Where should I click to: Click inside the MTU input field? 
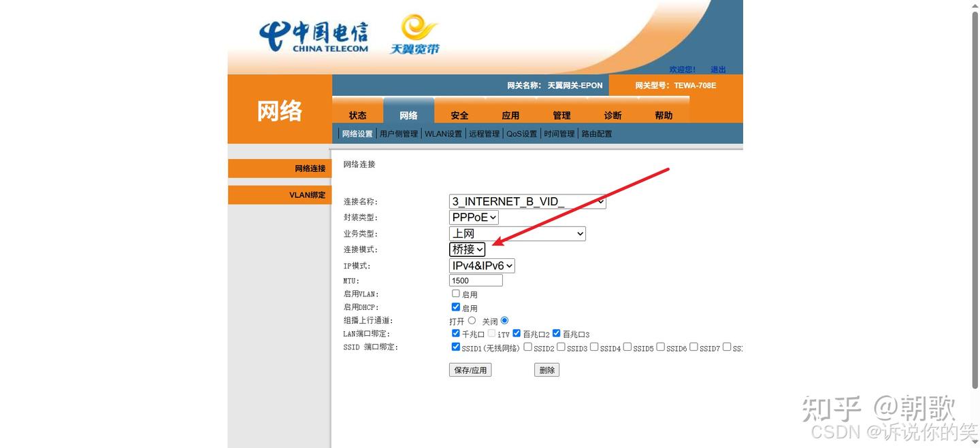click(x=475, y=280)
